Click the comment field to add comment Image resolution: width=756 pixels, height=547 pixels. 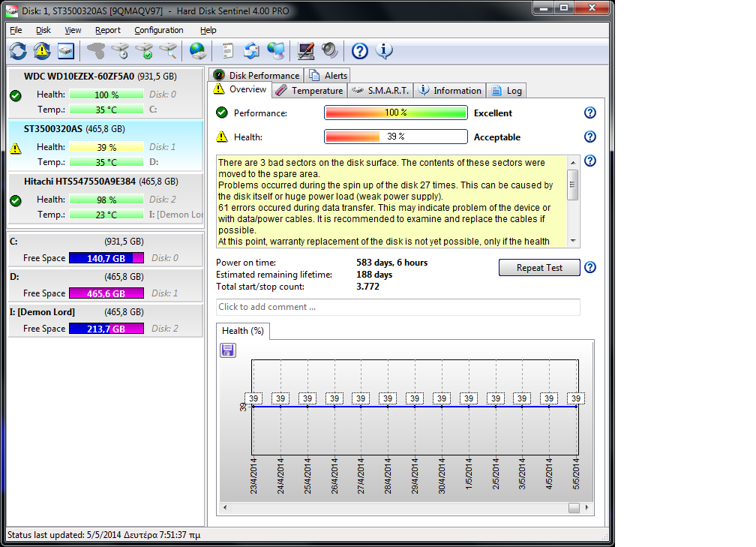pos(397,307)
